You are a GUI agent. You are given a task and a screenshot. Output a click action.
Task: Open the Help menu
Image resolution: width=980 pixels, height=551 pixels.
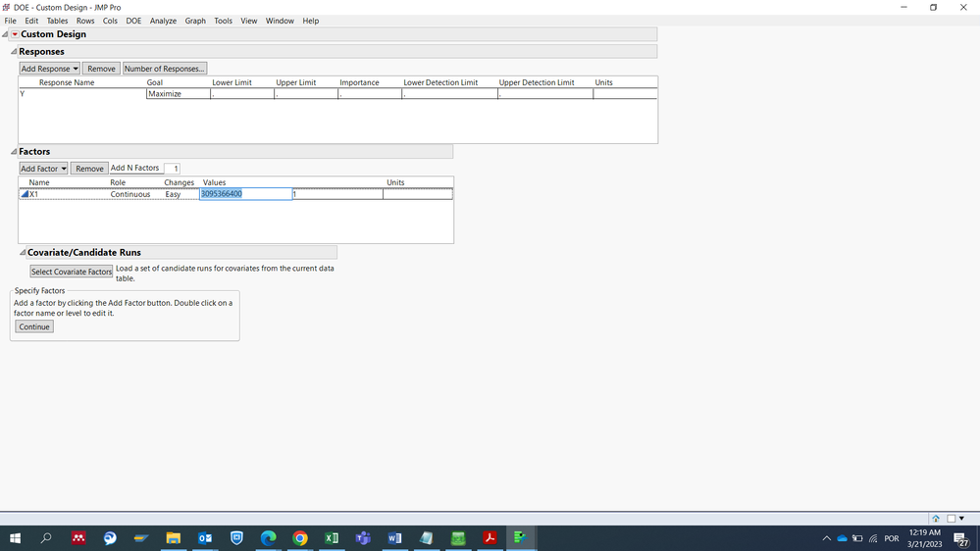(x=311, y=21)
